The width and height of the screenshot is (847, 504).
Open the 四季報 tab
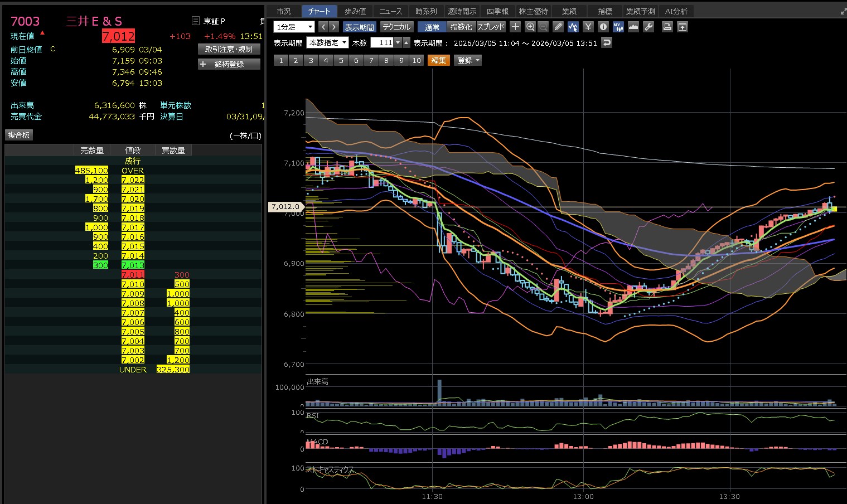point(497,11)
